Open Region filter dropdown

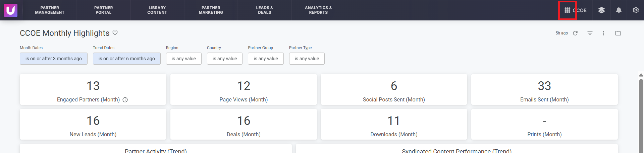[x=184, y=59]
